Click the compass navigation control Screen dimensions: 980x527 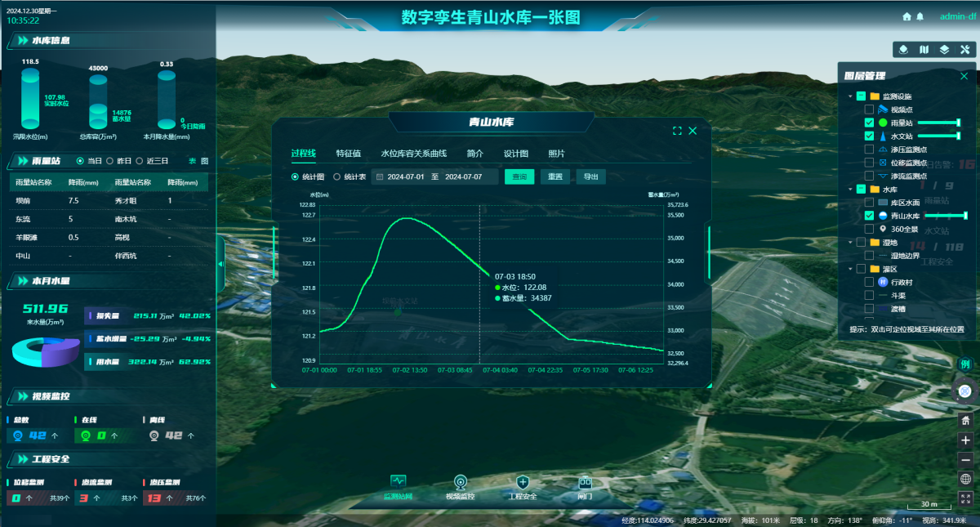(965, 392)
